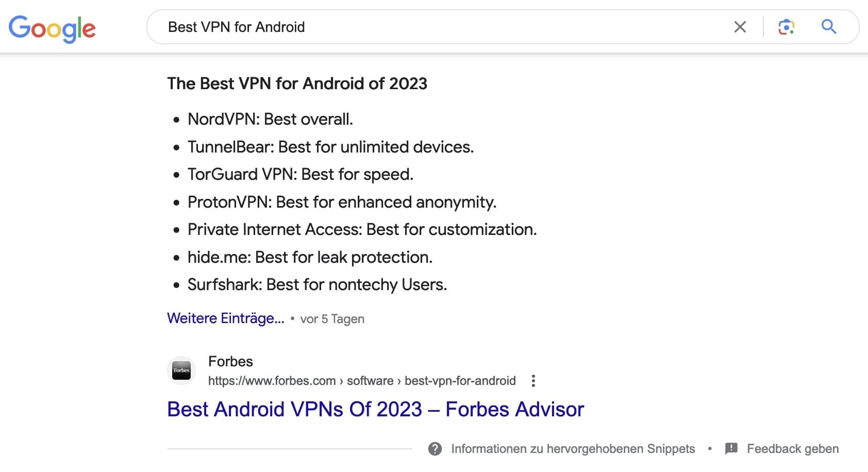Clear the search query with the X icon

tap(740, 27)
